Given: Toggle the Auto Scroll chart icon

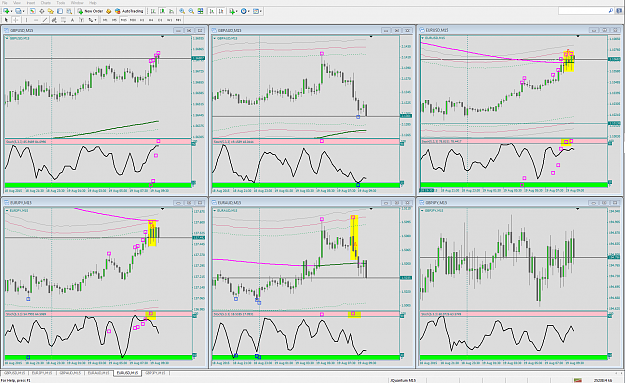Looking at the screenshot, I should [x=212, y=11].
